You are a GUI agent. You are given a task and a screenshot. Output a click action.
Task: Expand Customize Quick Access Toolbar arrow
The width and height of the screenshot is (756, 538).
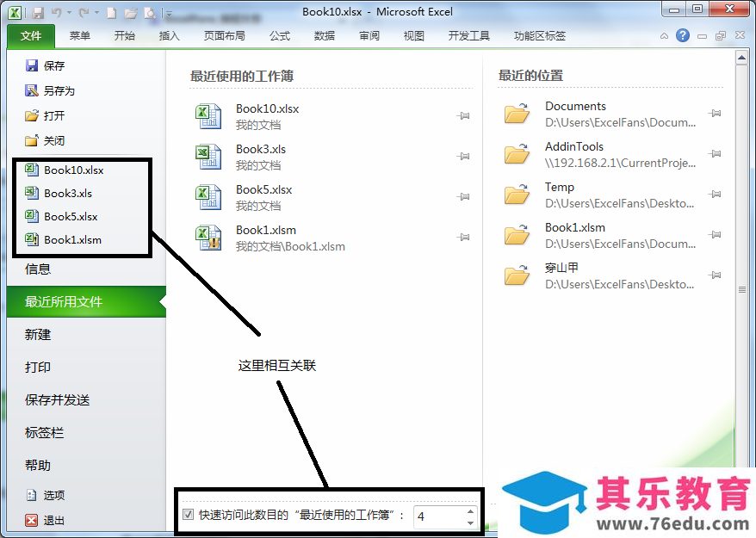[x=168, y=14]
